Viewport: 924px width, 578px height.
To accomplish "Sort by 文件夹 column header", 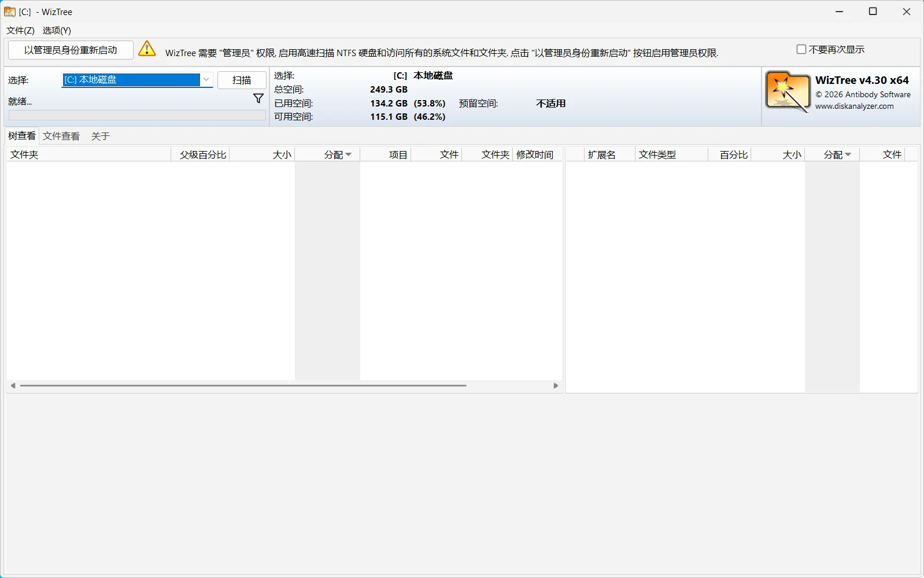I will [x=88, y=154].
